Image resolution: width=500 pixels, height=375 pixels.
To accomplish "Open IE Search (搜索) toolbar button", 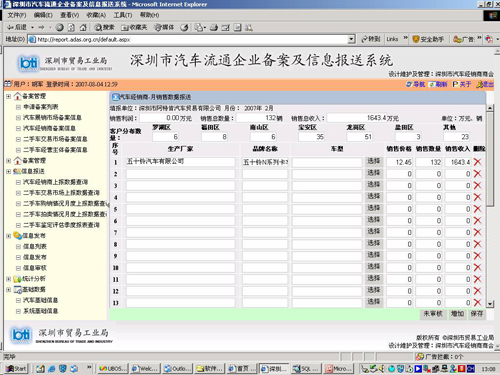I will pos(104,28).
